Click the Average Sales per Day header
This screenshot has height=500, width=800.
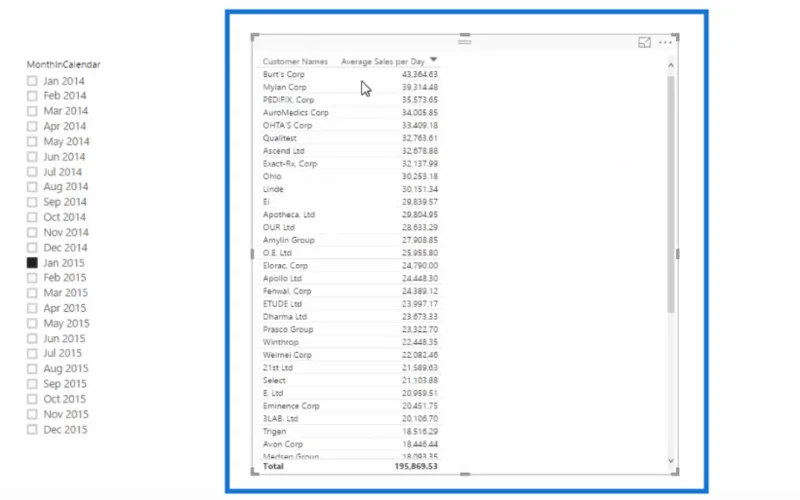[x=383, y=61]
